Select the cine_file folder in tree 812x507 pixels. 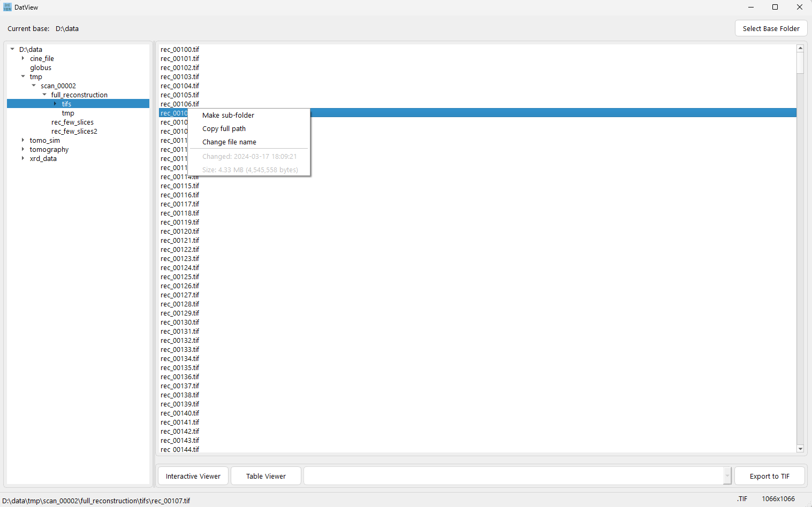click(42, 58)
